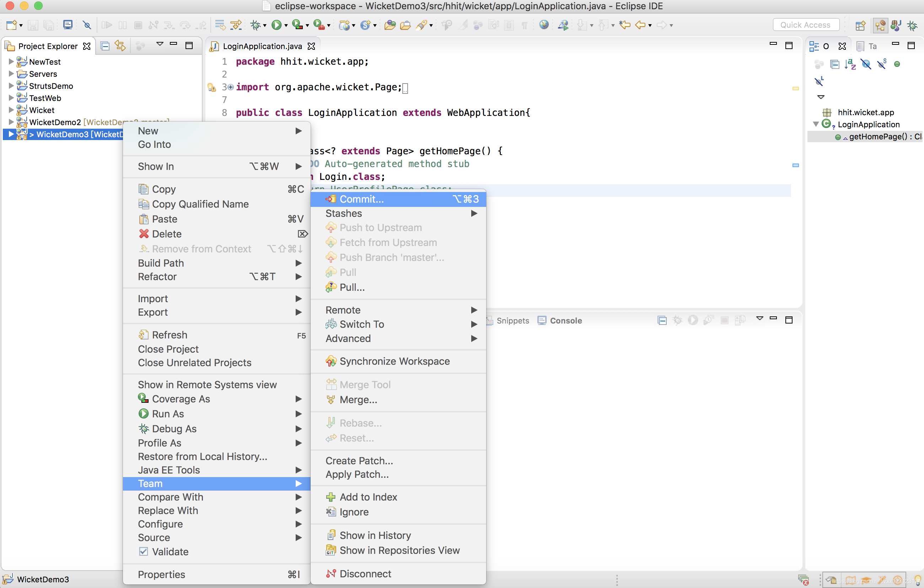Click Link with Editor icon in Project Explorer
Image resolution: width=924 pixels, height=588 pixels.
pos(120,46)
